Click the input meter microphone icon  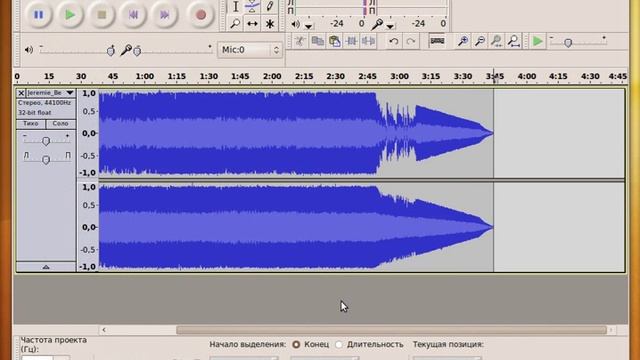pos(378,24)
